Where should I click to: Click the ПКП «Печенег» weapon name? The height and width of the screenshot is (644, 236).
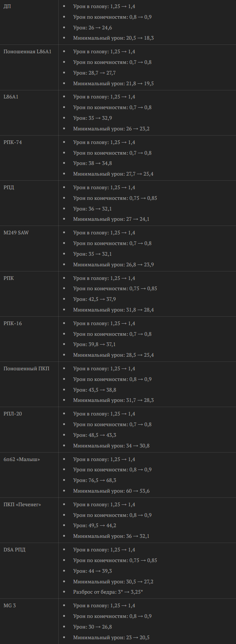click(22, 504)
